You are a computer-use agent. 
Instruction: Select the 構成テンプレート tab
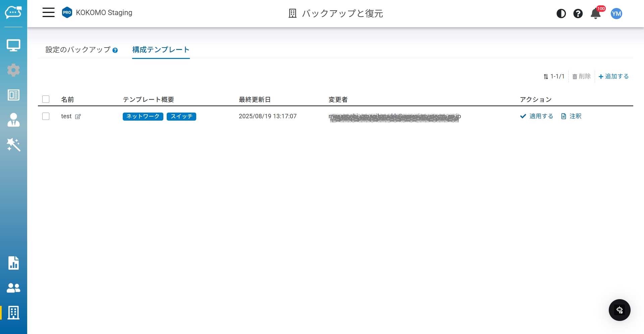[161, 50]
